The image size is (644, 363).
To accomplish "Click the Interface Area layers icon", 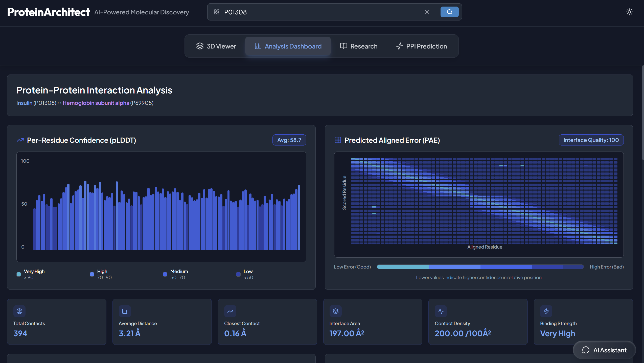I will coord(335,311).
